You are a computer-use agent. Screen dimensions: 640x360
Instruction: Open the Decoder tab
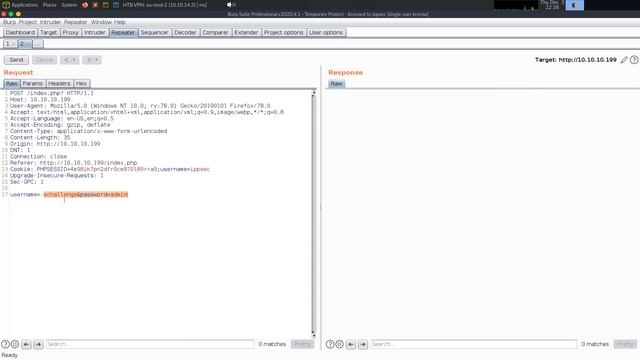(185, 32)
